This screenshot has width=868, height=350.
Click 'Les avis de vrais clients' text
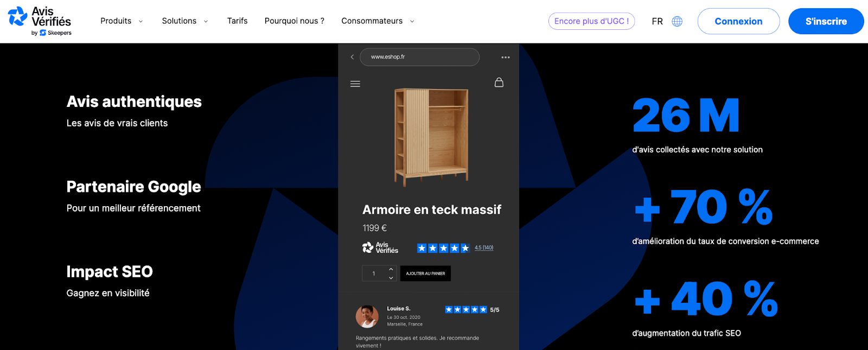(117, 123)
